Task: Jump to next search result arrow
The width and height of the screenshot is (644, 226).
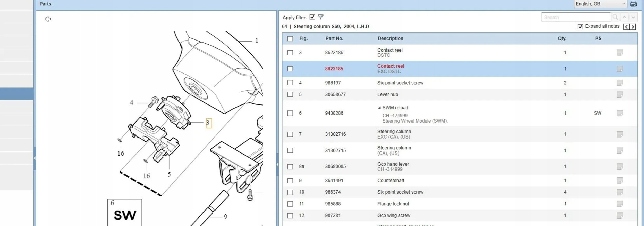Action: click(x=633, y=17)
